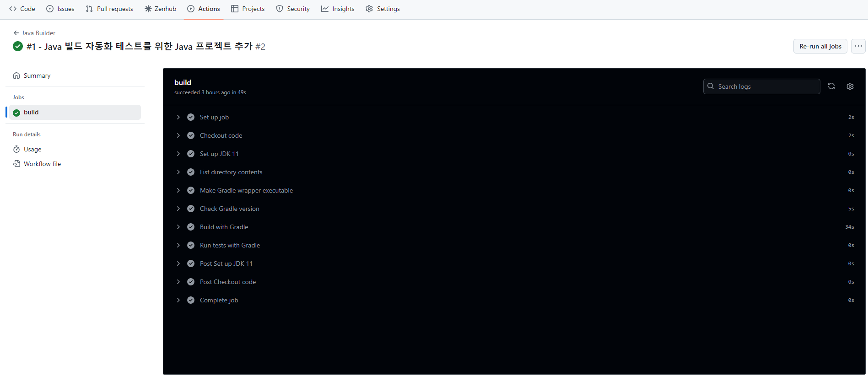Open the Code tab
This screenshot has width=868, height=376.
(x=22, y=9)
